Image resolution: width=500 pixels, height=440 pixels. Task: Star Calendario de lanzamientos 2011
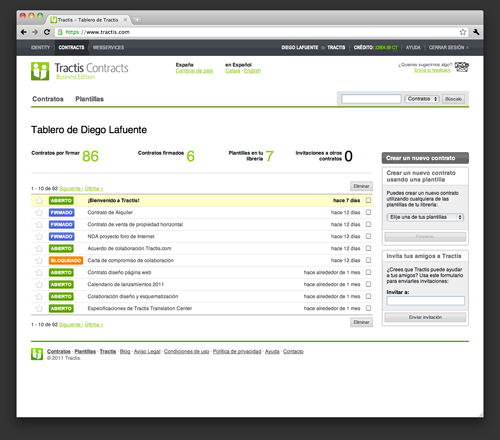tap(39, 284)
